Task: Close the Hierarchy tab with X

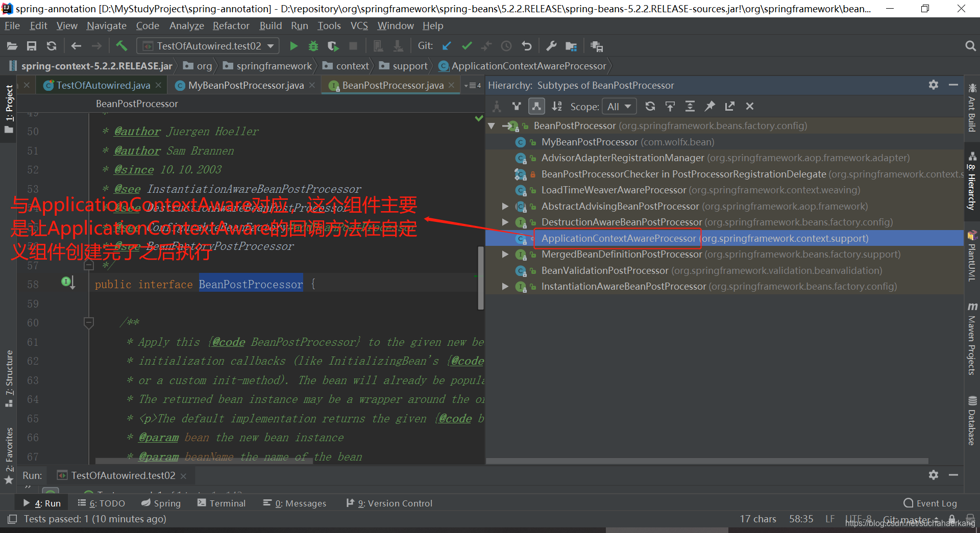Action: [x=750, y=106]
